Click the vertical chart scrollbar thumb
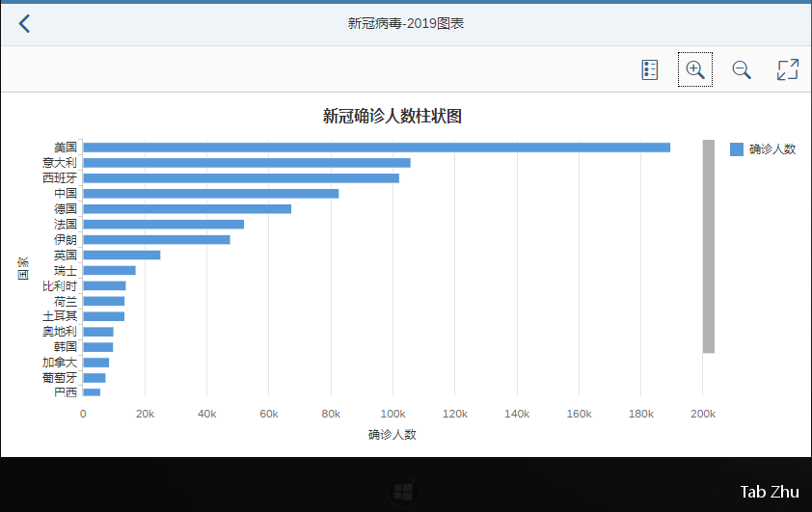This screenshot has height=512, width=812. [709, 247]
